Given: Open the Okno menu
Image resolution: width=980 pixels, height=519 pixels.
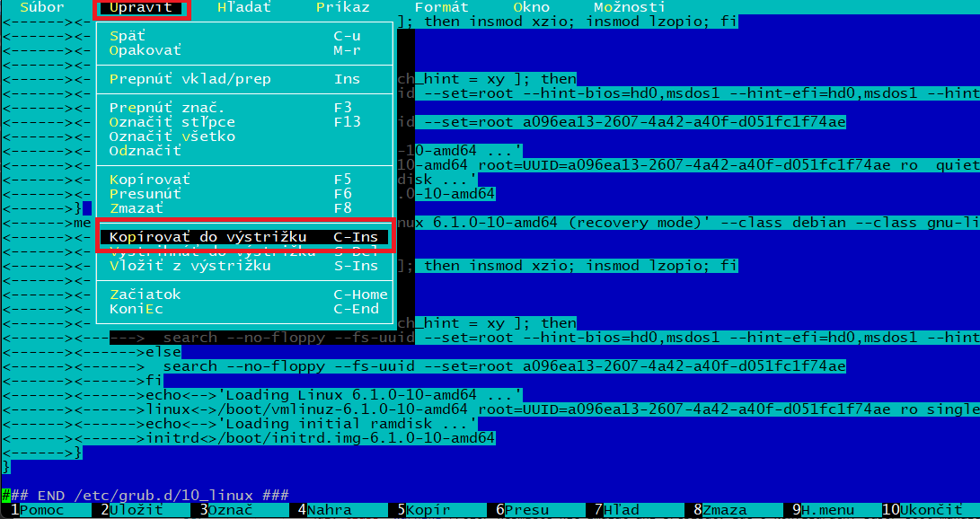Looking at the screenshot, I should click(531, 7).
